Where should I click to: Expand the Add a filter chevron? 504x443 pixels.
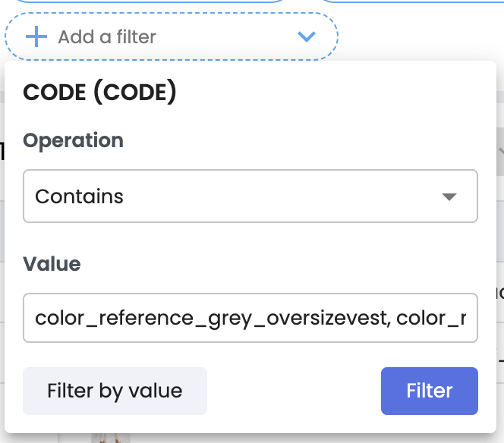pyautogui.click(x=307, y=36)
